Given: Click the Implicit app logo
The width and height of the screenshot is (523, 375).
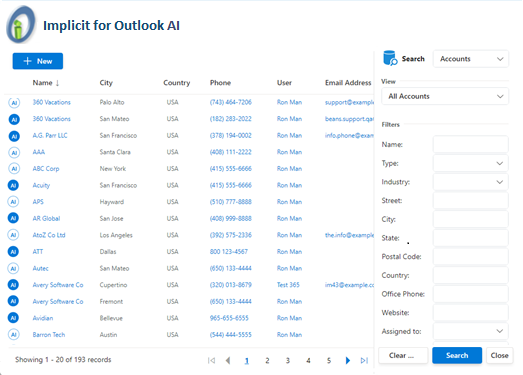Looking at the screenshot, I should point(21,25).
